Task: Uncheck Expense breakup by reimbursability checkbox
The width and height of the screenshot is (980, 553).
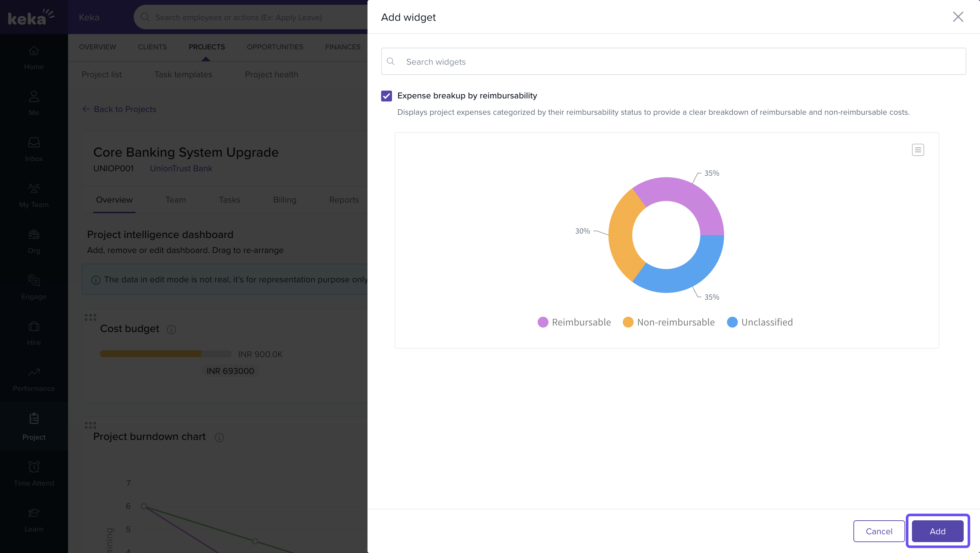Action: coord(387,96)
